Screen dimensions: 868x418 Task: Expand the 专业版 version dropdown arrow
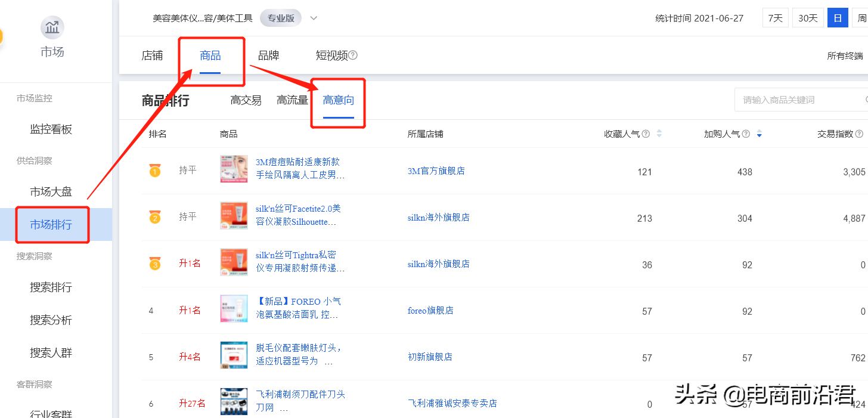(x=314, y=18)
